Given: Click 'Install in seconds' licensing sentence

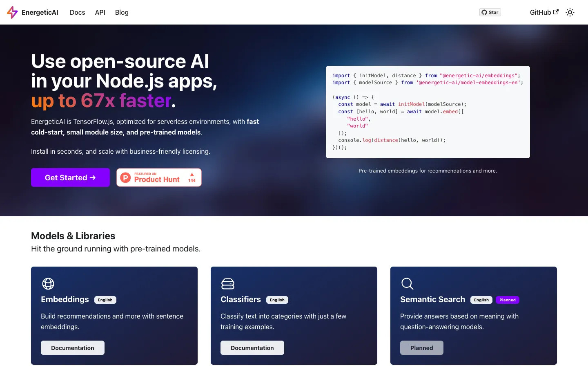Looking at the screenshot, I should (x=121, y=151).
